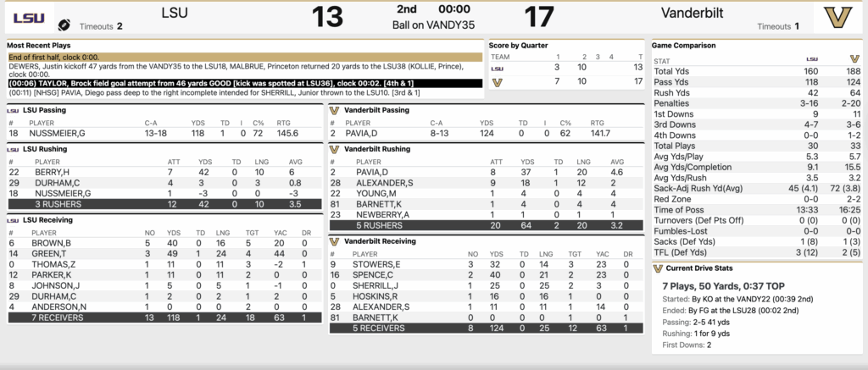Click the Vanderbilt logo beside Vanderbilt Rushing heading
This screenshot has width=868, height=370.
[x=334, y=148]
